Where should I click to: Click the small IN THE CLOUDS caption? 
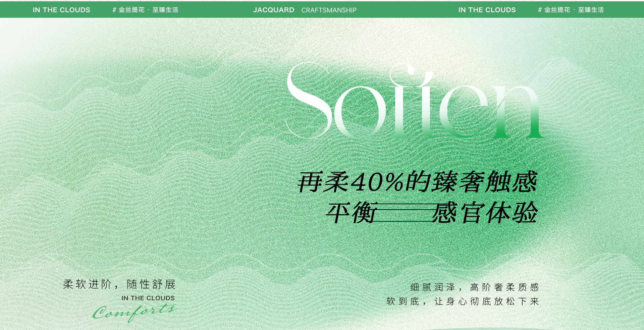click(x=148, y=298)
